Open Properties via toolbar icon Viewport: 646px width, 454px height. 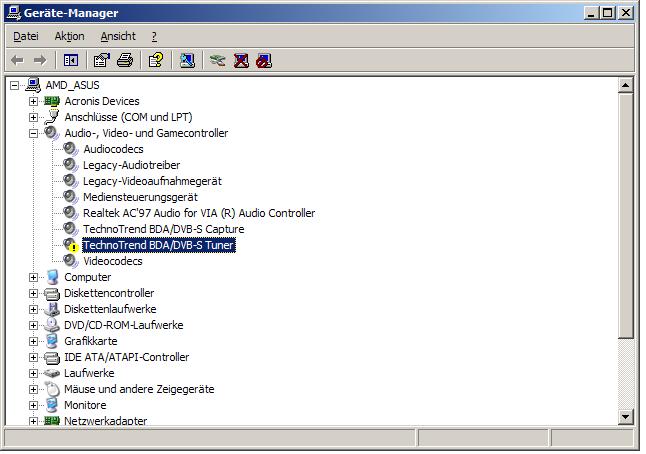[102, 61]
